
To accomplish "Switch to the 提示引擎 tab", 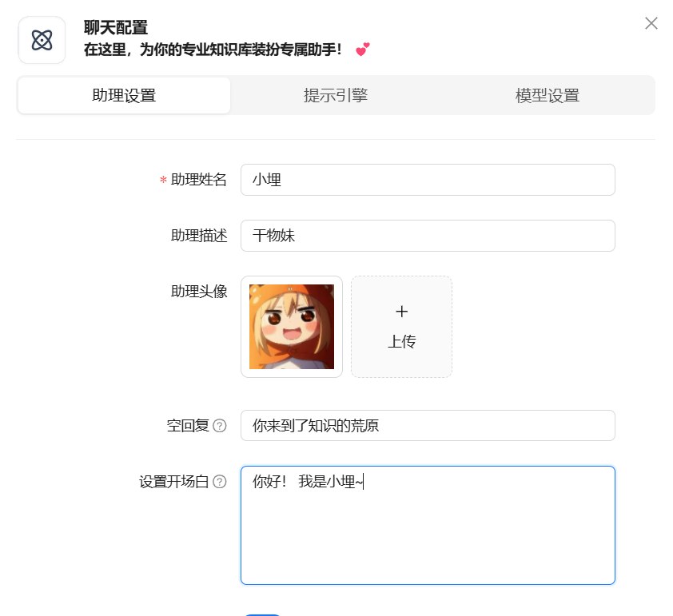I will point(336,95).
